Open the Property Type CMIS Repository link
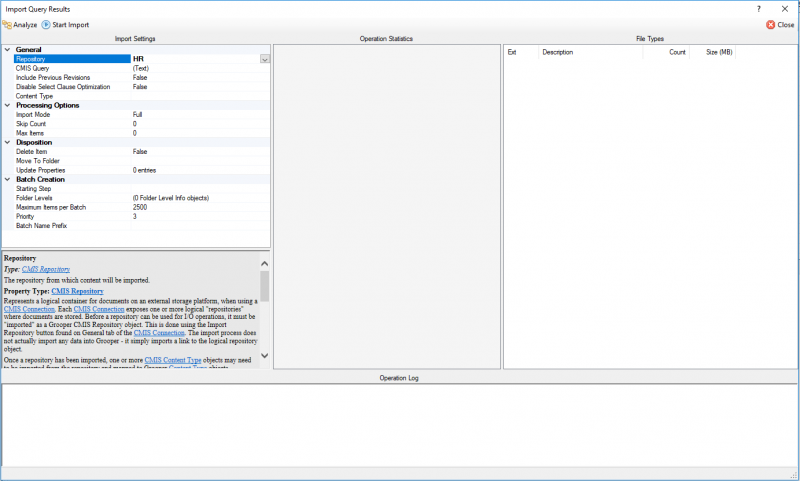This screenshot has height=481, width=800. coord(77,291)
